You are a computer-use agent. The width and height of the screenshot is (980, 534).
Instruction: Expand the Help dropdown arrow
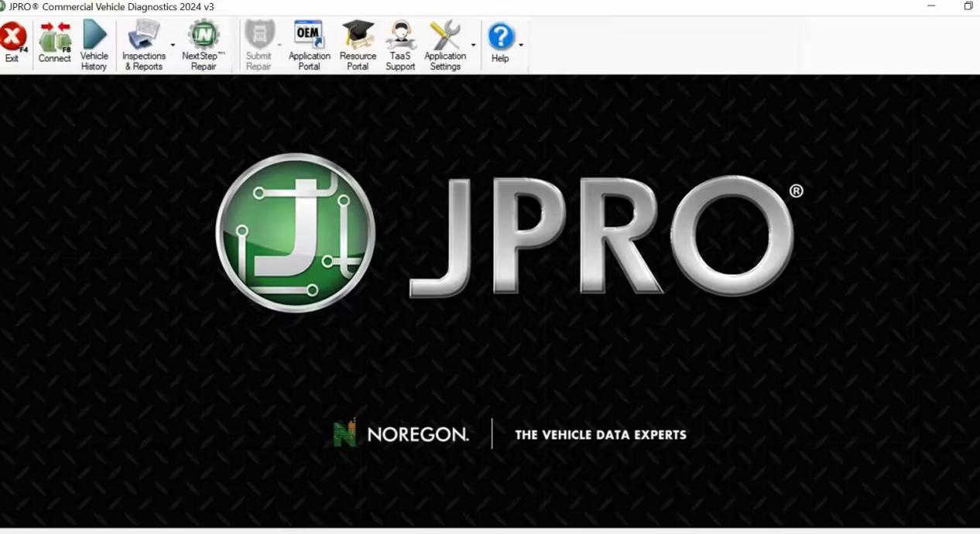521,45
